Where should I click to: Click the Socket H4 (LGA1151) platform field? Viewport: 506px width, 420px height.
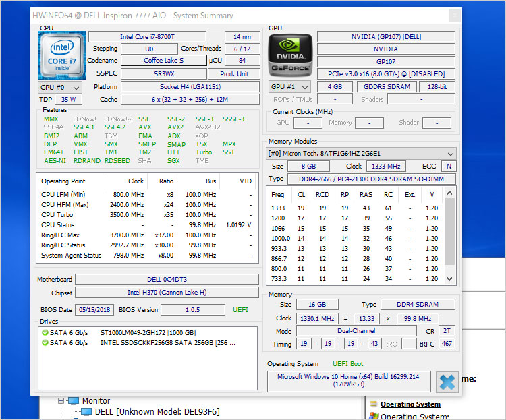click(190, 87)
